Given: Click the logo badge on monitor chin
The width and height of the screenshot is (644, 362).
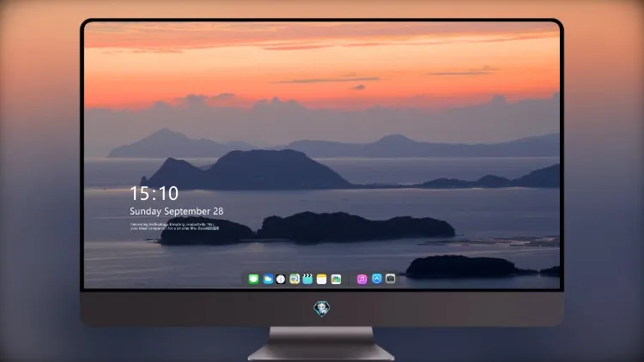Looking at the screenshot, I should 322,309.
